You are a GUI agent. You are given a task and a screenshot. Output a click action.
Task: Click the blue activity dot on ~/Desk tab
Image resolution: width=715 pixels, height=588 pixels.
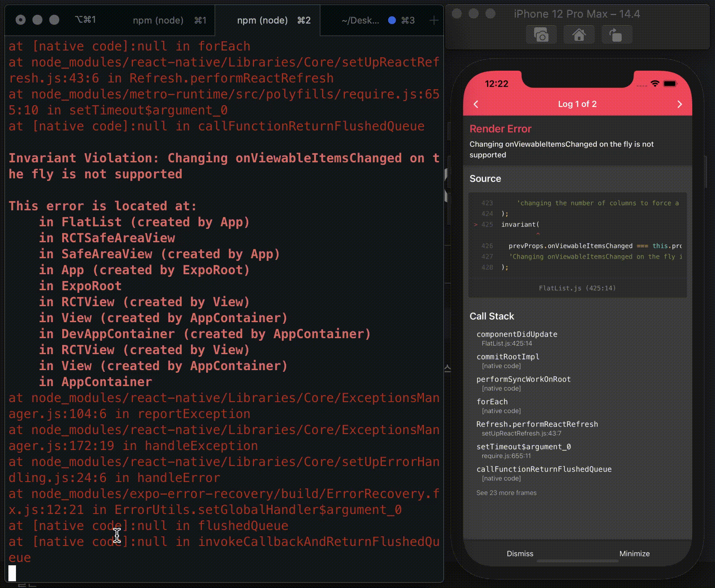coord(392,20)
